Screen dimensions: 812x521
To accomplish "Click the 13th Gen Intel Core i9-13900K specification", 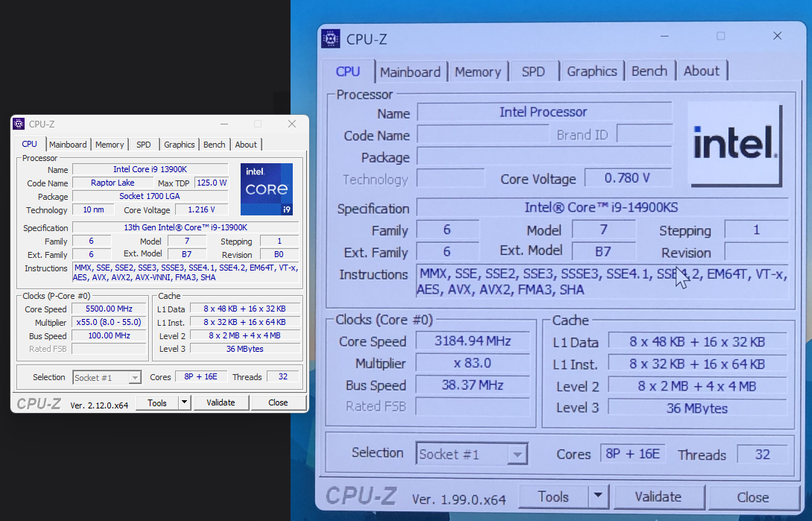I will pyautogui.click(x=185, y=227).
